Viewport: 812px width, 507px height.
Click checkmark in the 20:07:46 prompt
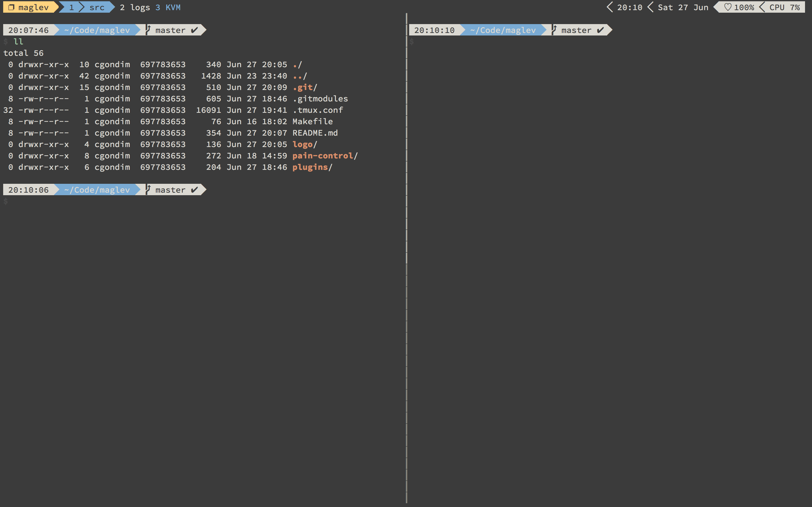(x=194, y=30)
